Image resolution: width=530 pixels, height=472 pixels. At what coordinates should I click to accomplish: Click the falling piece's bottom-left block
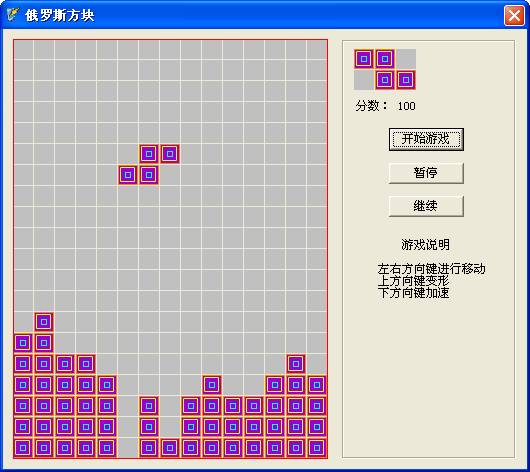tap(128, 175)
